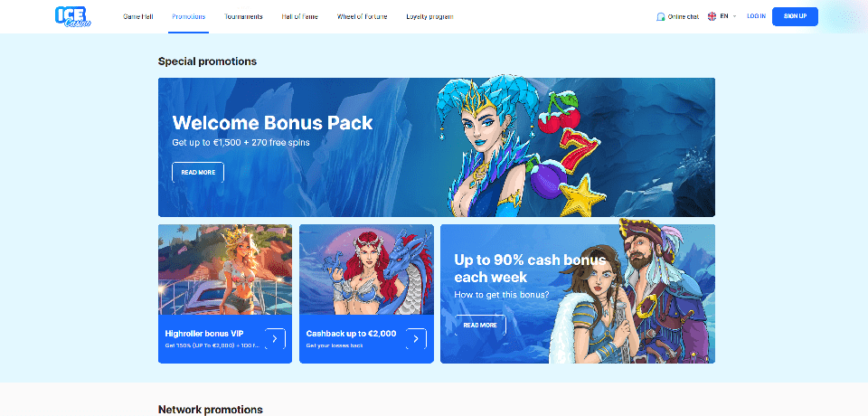Open the Online chat headset icon
The height and width of the screenshot is (416, 868).
[x=660, y=16]
